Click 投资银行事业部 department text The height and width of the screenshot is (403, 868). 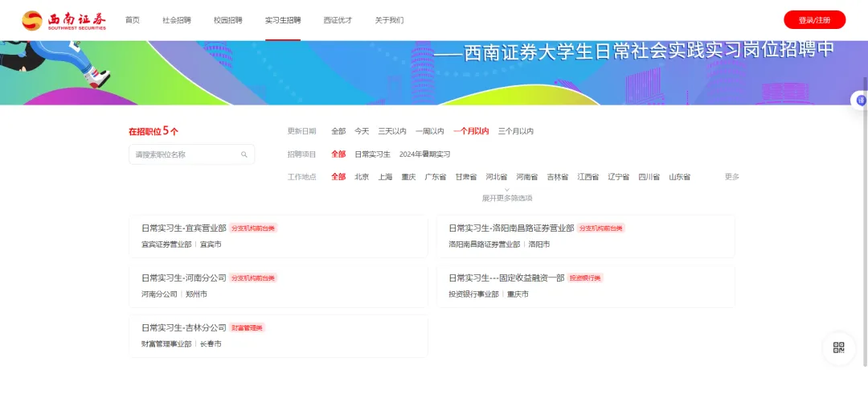pos(474,294)
